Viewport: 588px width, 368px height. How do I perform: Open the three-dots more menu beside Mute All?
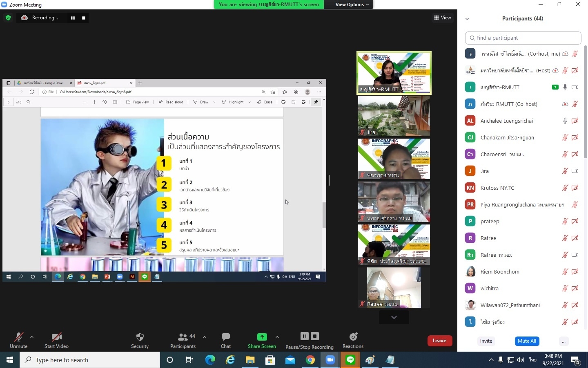pos(563,341)
